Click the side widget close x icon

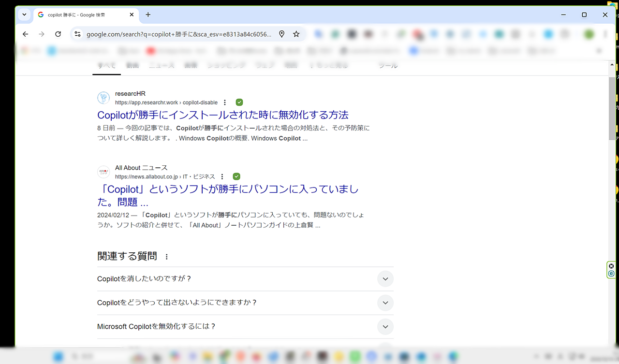click(611, 266)
